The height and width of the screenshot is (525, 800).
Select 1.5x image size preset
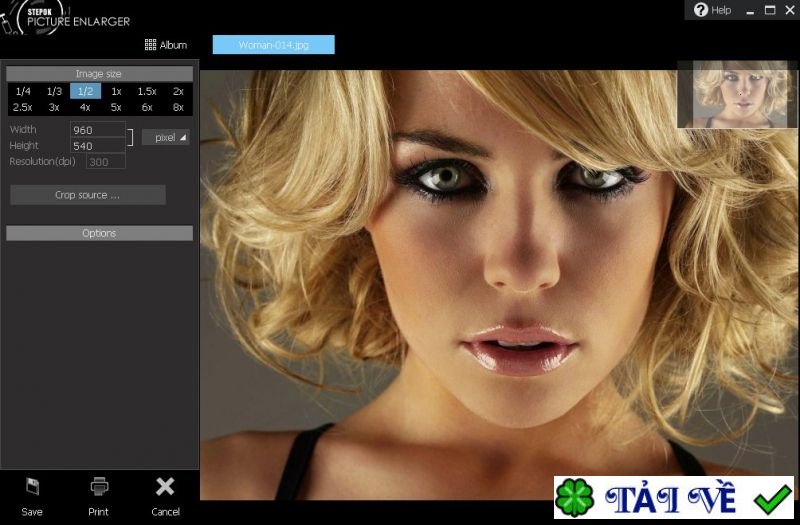147,91
